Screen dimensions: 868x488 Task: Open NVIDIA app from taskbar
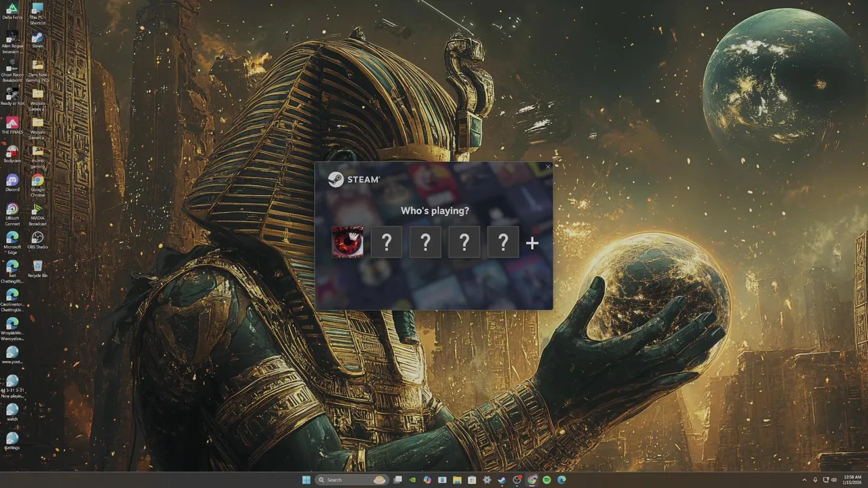pyautogui.click(x=412, y=480)
